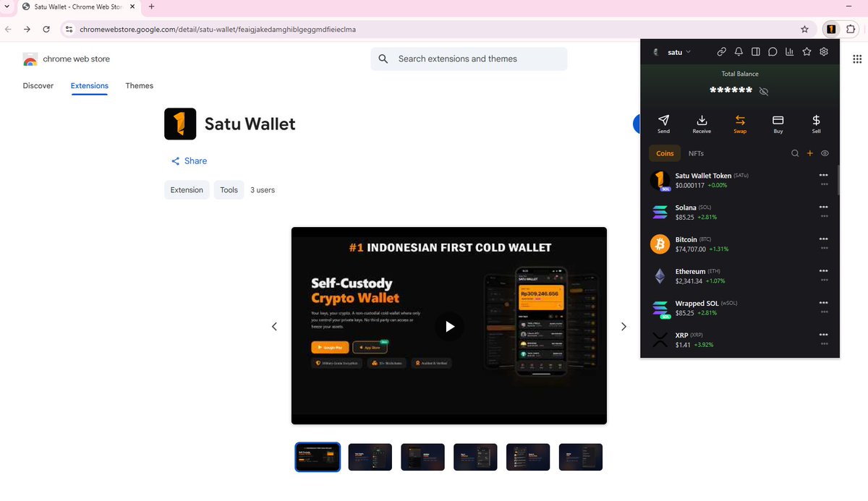Image resolution: width=868 pixels, height=501 pixels.
Task: Share the Satu Wallet extension
Action: click(189, 160)
